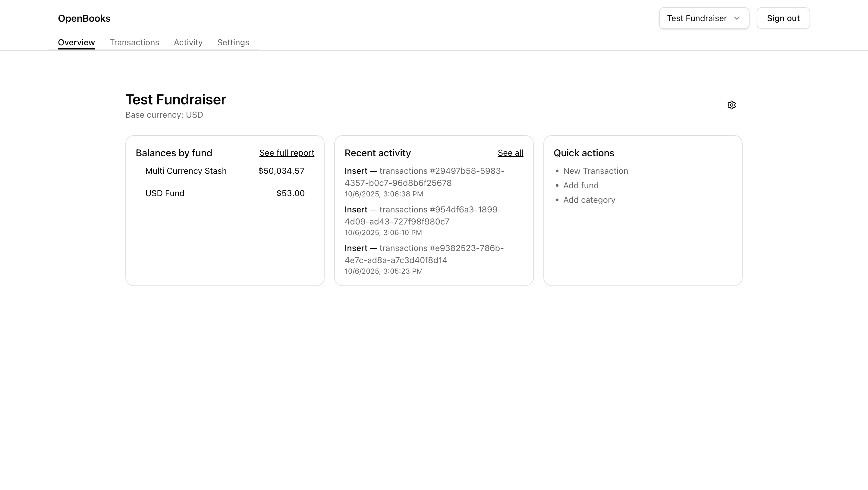Select the Multi Currency Stash fund row
868x490 pixels.
(225, 171)
